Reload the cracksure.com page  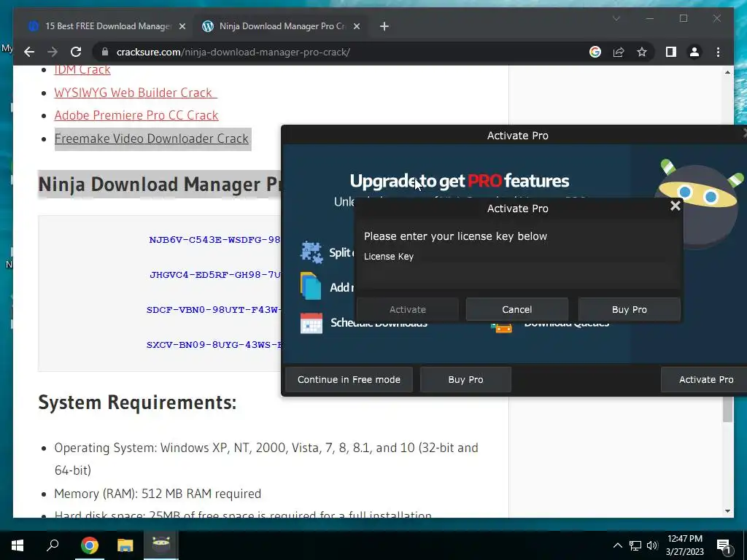click(76, 52)
